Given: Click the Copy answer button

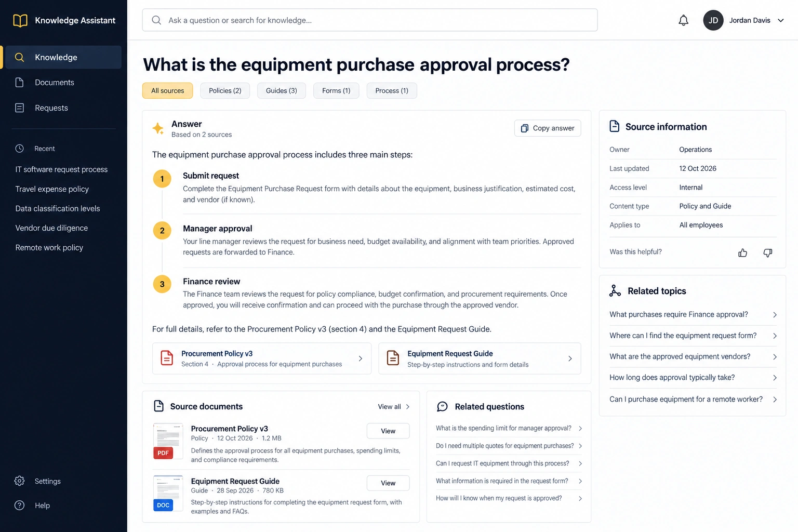Looking at the screenshot, I should 548,128.
